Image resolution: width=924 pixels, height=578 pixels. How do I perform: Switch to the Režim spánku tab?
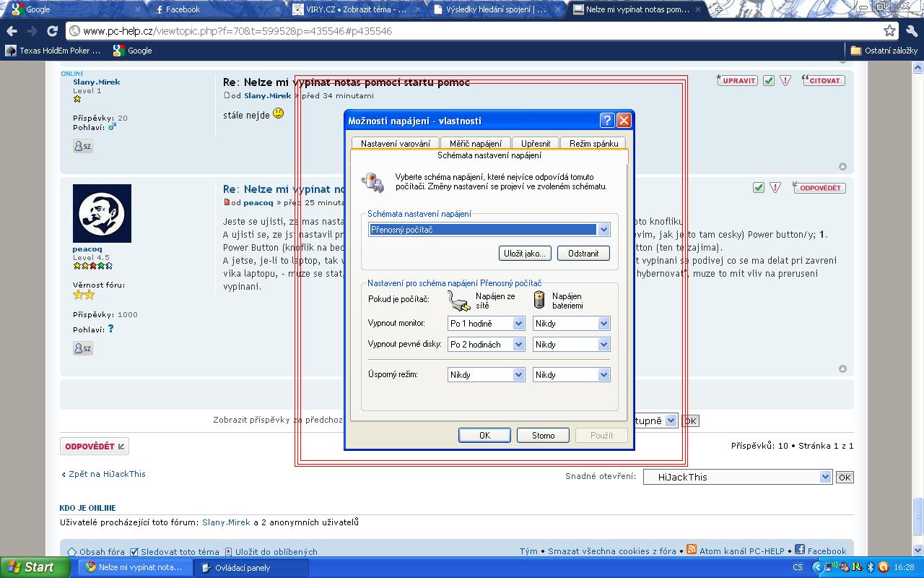pyautogui.click(x=594, y=143)
